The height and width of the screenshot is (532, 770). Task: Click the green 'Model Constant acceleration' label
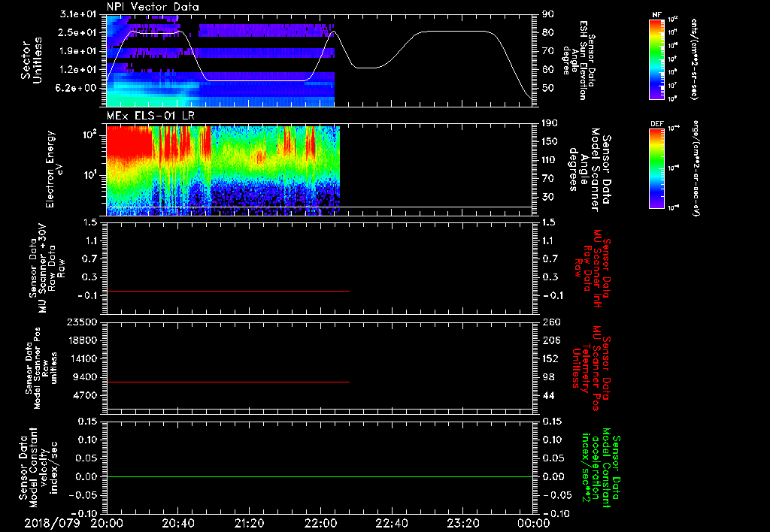point(600,467)
